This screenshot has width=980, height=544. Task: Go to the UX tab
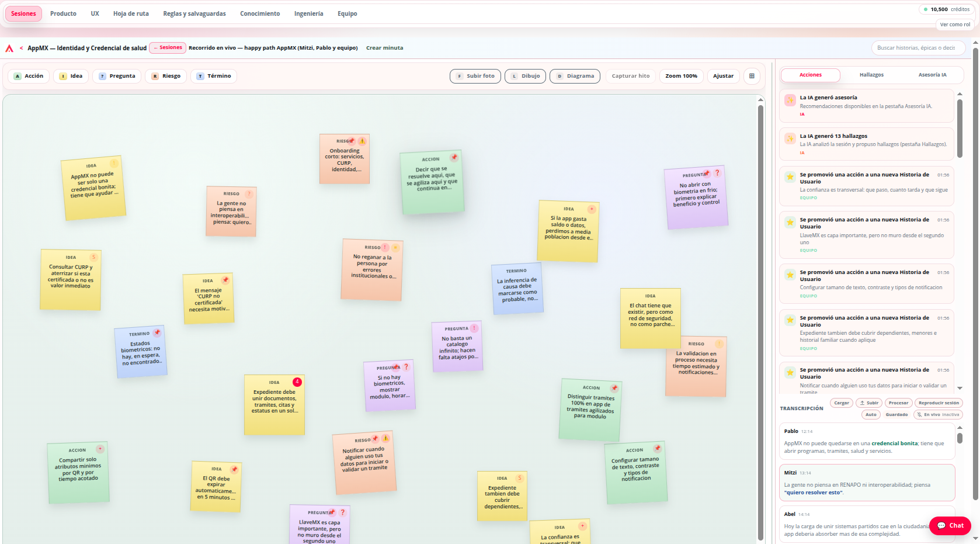point(95,13)
